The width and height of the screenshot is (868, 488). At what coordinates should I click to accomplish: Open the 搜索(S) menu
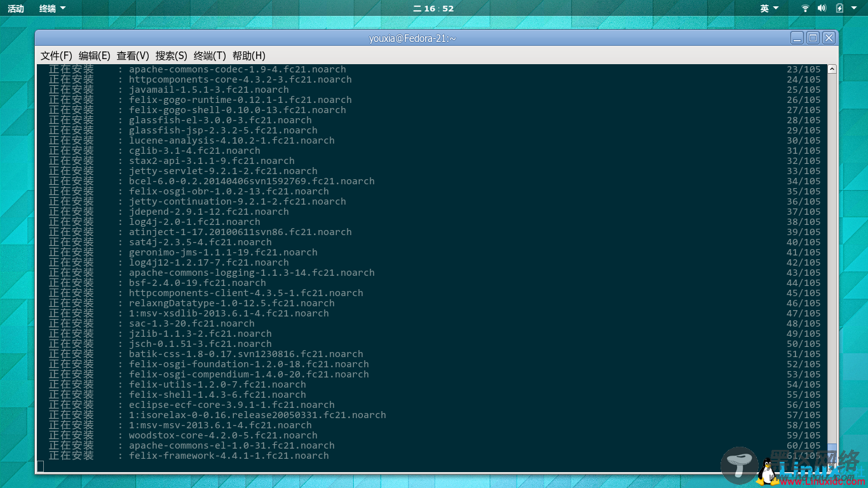pos(172,56)
